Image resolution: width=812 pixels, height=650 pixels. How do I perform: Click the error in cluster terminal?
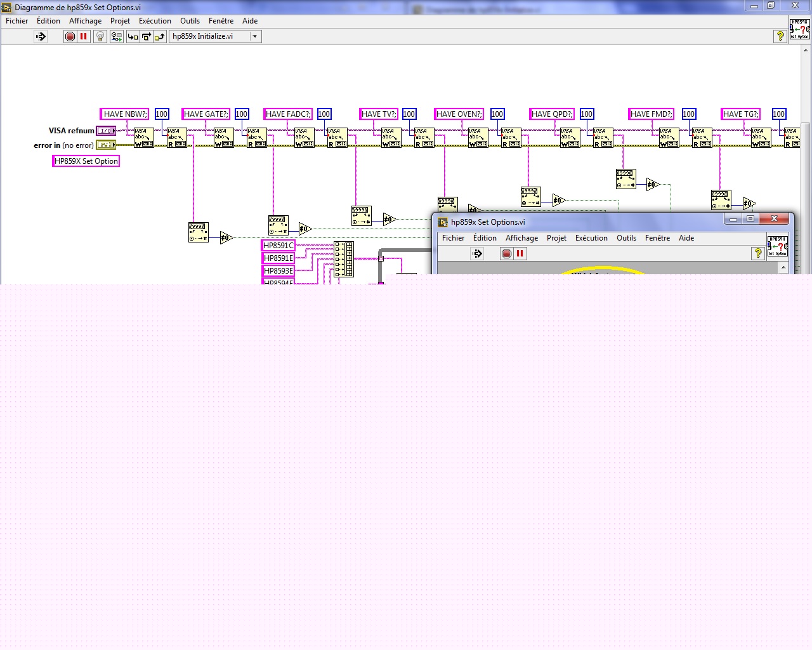106,145
